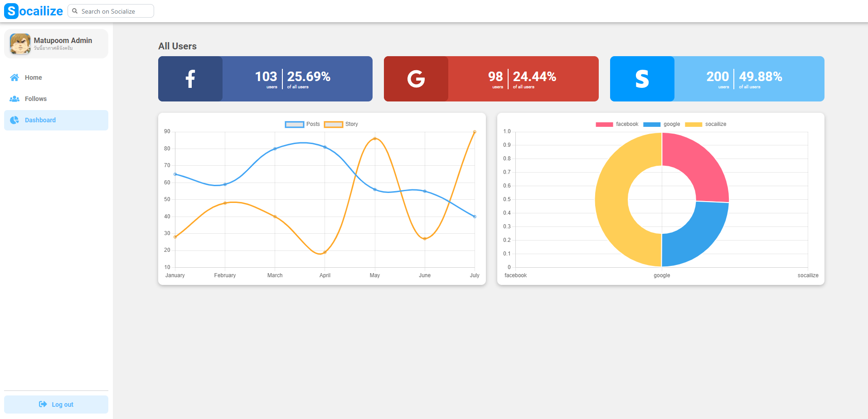Select the Dashboard menu item
868x419 pixels.
point(56,120)
